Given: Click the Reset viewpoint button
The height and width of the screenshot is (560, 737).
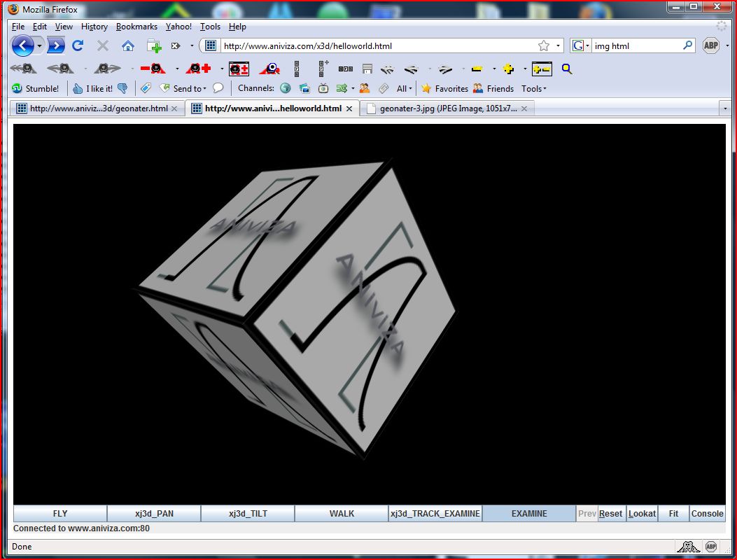Looking at the screenshot, I should 610,514.
